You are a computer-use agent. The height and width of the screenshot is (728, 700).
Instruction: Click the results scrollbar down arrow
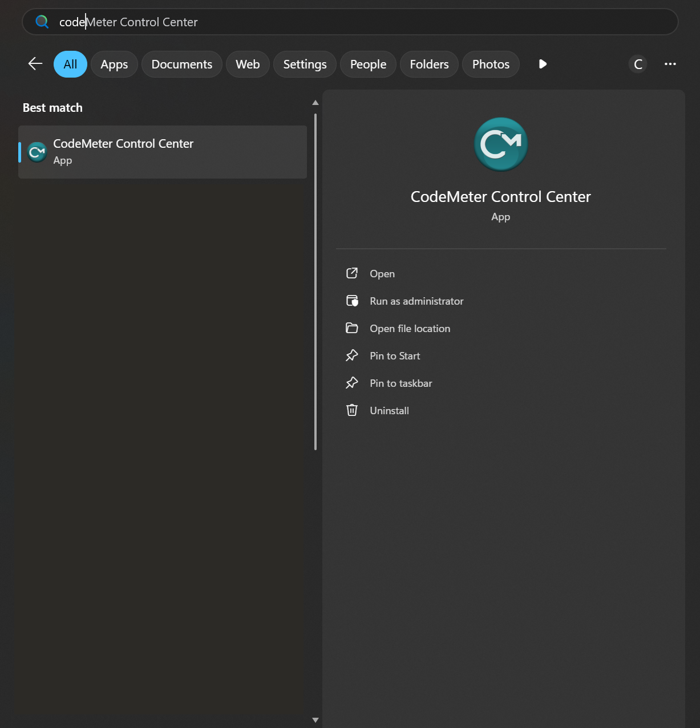coord(315,720)
